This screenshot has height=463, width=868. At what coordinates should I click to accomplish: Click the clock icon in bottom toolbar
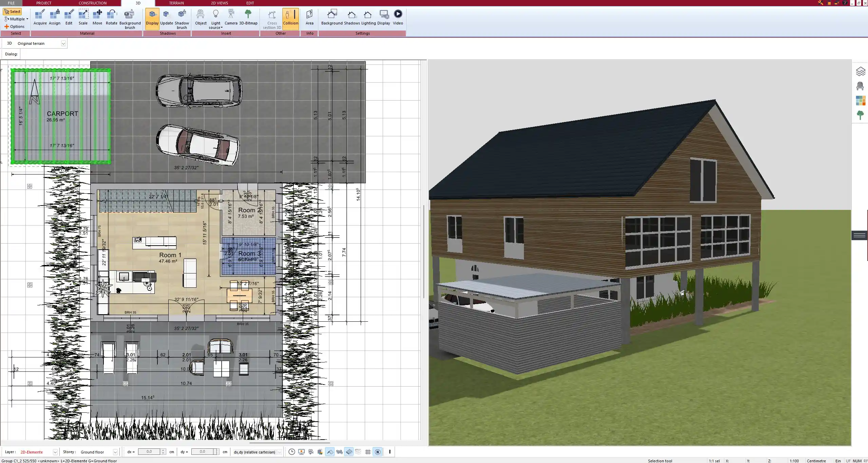click(x=291, y=452)
